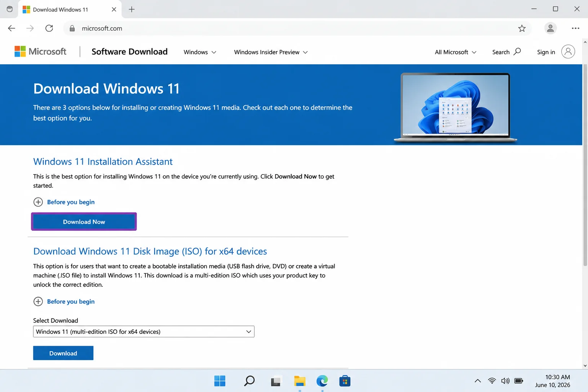Click Download Windows 11 Disk Image heading

tap(150, 251)
